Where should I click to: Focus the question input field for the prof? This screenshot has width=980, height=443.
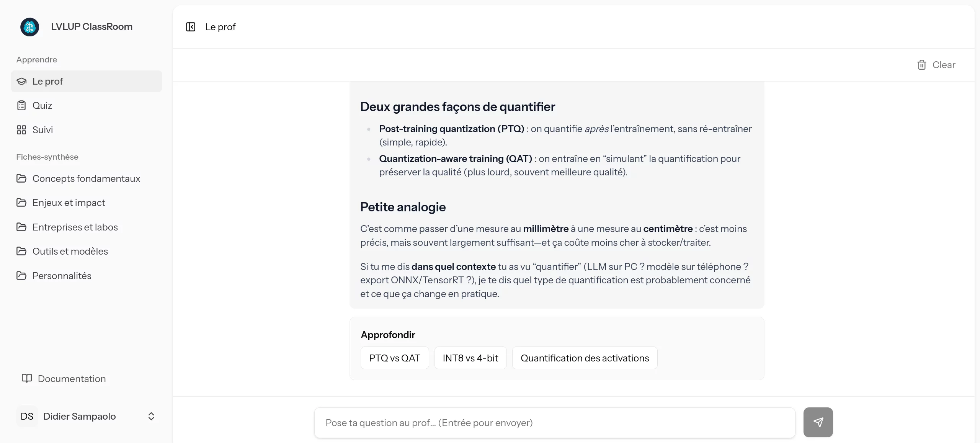coord(554,423)
